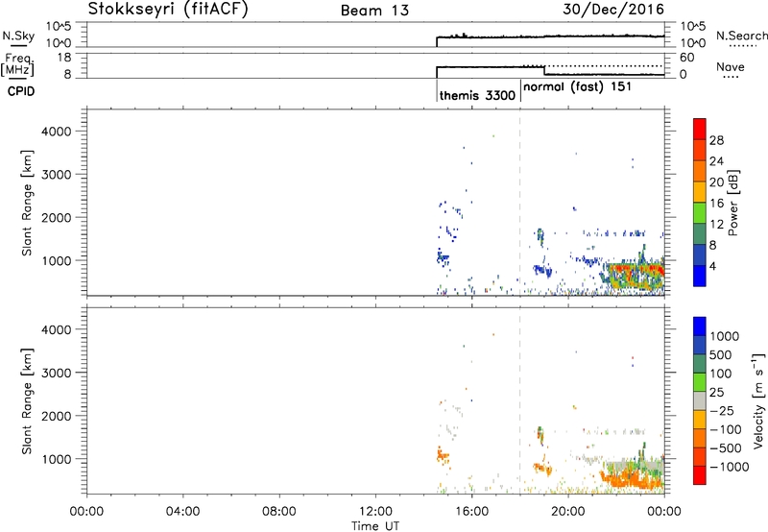Click the '500' tick on velocity colorbar
This screenshot has width=768, height=532.
coord(721,354)
